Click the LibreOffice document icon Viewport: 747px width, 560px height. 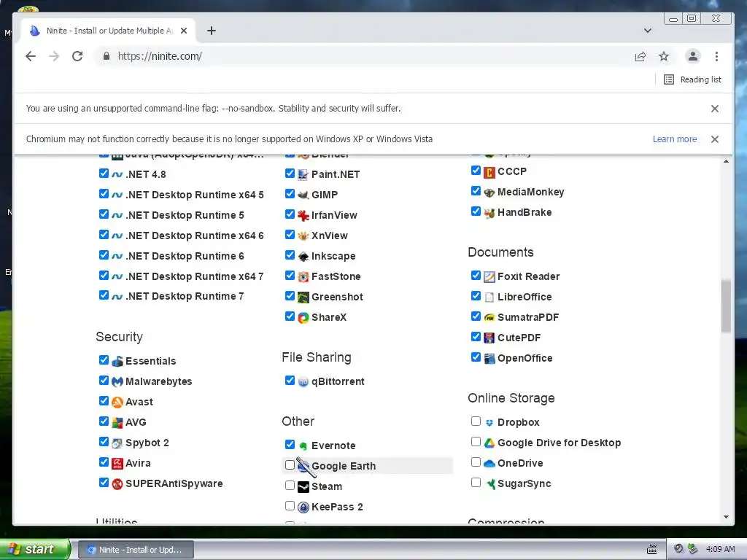coord(489,297)
